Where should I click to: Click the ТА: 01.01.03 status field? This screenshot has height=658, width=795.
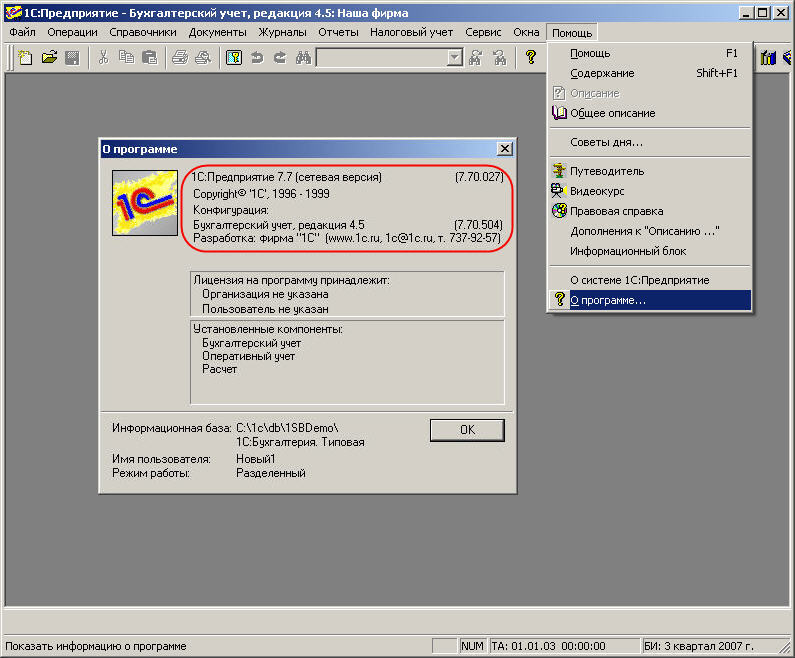point(564,646)
